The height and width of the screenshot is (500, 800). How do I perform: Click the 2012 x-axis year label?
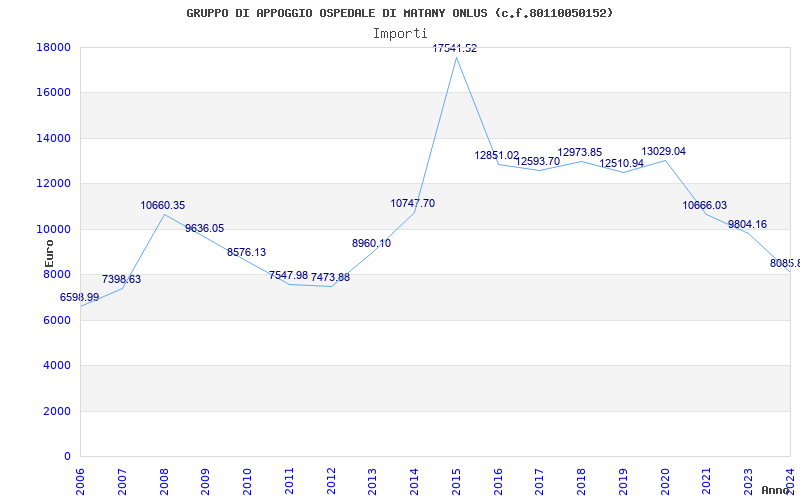pyautogui.click(x=331, y=482)
